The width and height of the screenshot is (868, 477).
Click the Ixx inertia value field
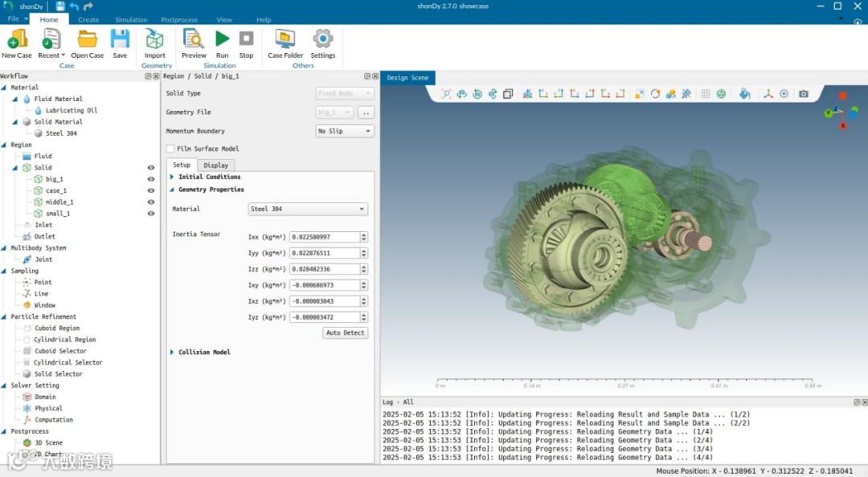click(x=323, y=237)
